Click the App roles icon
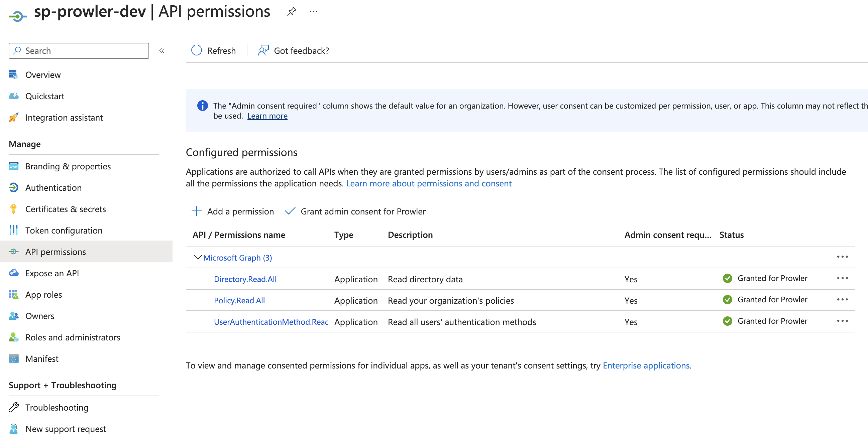Screen dimensions: 868x445 click(x=13, y=294)
